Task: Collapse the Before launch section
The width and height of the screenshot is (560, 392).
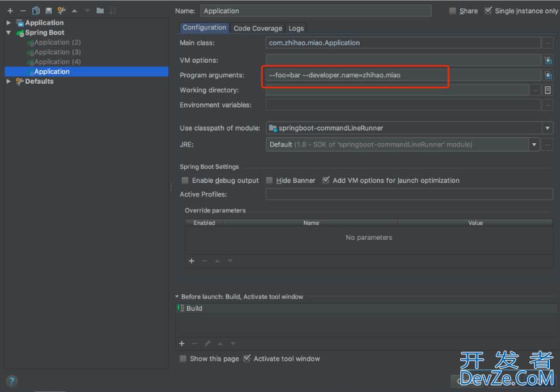Action: [x=177, y=297]
